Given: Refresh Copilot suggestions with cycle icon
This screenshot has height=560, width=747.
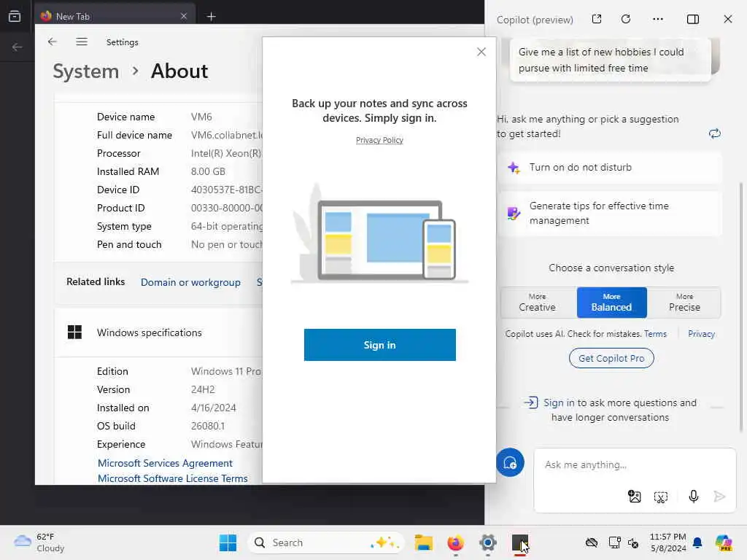Looking at the screenshot, I should [x=714, y=133].
